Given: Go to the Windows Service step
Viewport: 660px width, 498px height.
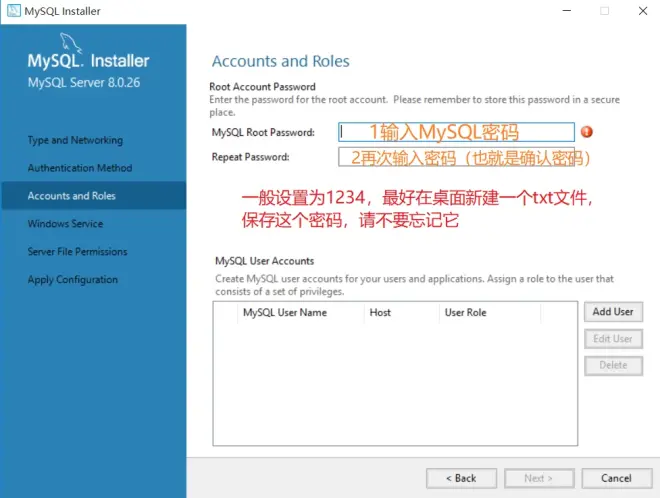Looking at the screenshot, I should 65,224.
